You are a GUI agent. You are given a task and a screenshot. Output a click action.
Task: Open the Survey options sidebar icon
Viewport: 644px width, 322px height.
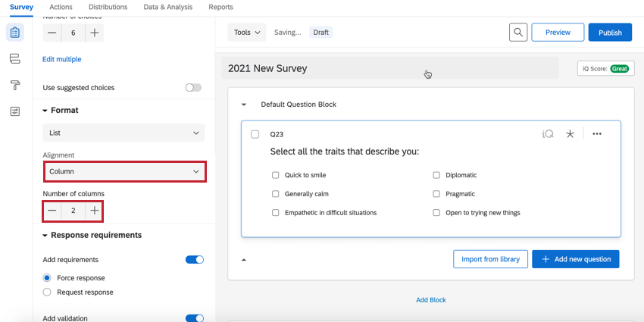pyautogui.click(x=15, y=111)
